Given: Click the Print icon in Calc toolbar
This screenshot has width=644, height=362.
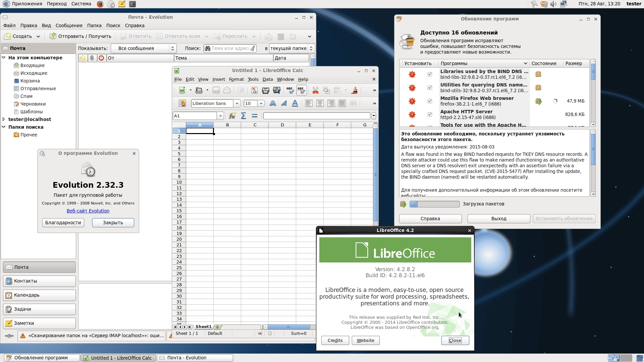Looking at the screenshot, I should pyautogui.click(x=265, y=90).
